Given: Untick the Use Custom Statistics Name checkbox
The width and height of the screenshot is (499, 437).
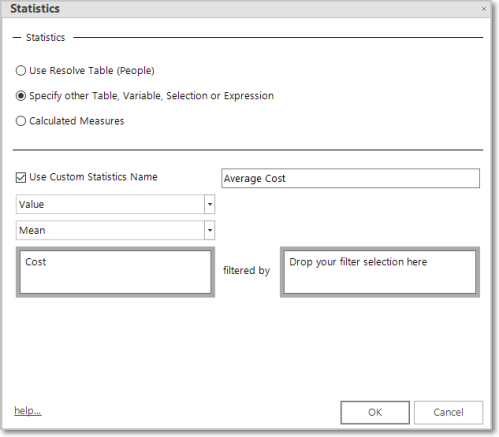Looking at the screenshot, I should [21, 177].
